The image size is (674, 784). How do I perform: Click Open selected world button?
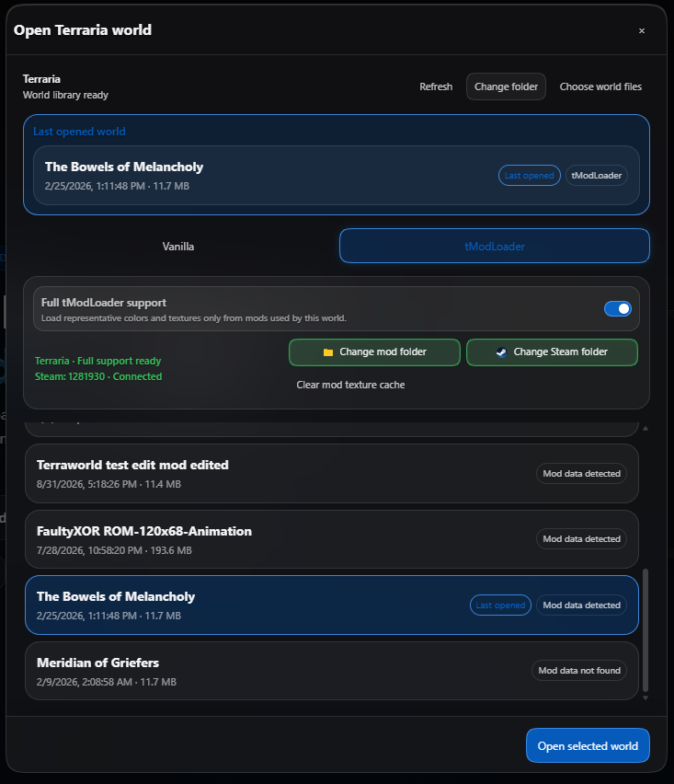point(588,745)
